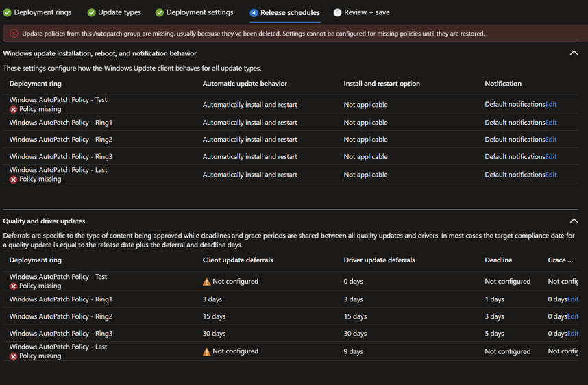Viewport: 588px width, 385px height.
Task: Edit quality update settings for Ring1
Action: coord(573,299)
